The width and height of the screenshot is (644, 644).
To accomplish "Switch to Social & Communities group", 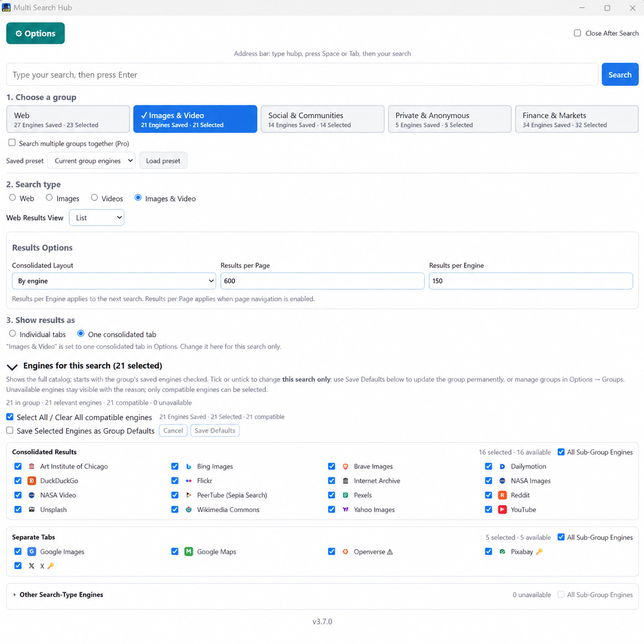I will point(323,119).
